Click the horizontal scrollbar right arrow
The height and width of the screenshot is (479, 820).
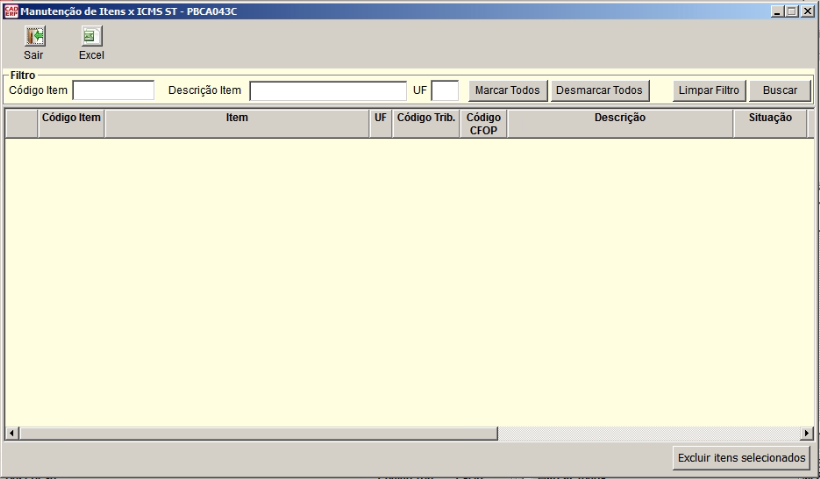coord(806,433)
